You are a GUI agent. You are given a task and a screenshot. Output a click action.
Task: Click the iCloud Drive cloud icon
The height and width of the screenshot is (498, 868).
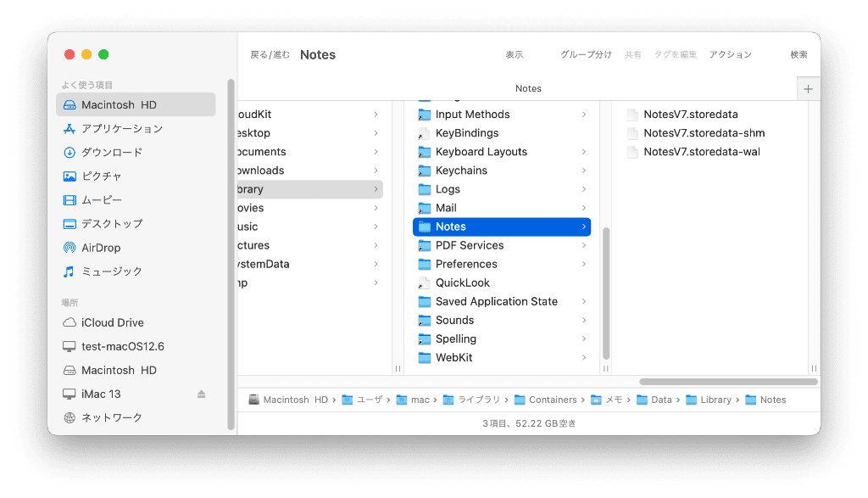(70, 322)
